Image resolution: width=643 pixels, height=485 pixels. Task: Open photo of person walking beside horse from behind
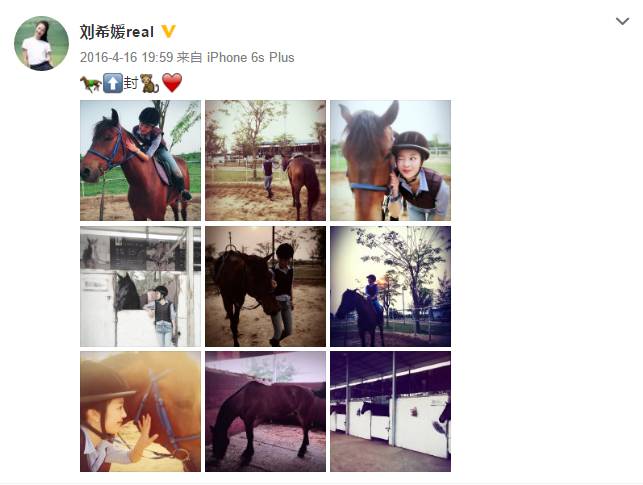click(x=265, y=160)
